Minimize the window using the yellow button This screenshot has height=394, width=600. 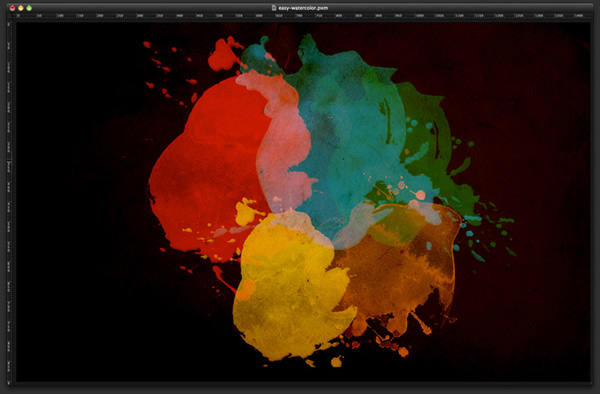coord(21,8)
